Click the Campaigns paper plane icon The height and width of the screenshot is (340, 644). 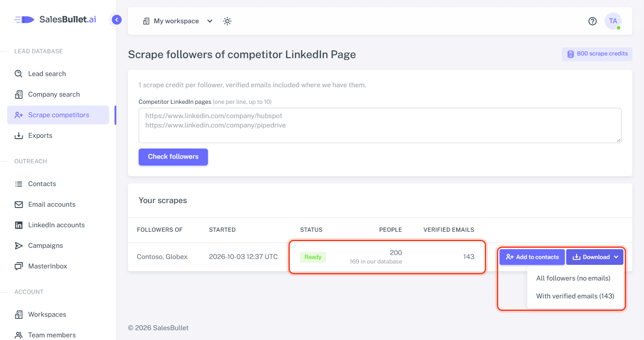[x=19, y=246]
